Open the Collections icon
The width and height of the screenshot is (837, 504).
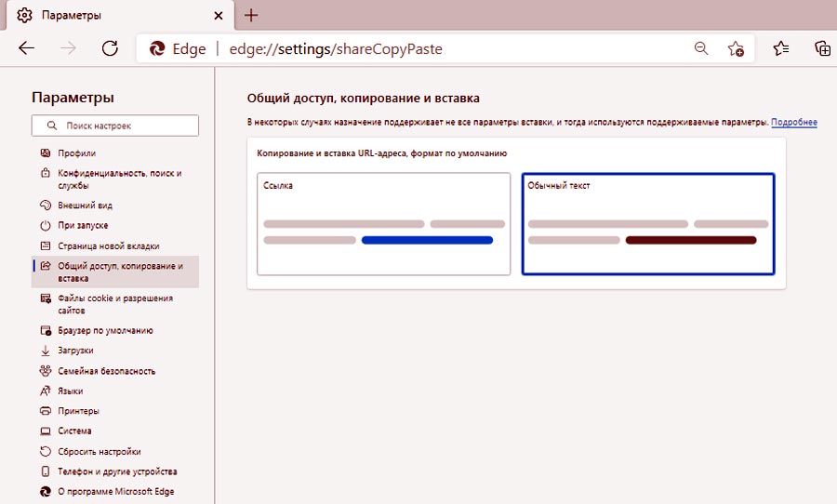click(x=823, y=48)
